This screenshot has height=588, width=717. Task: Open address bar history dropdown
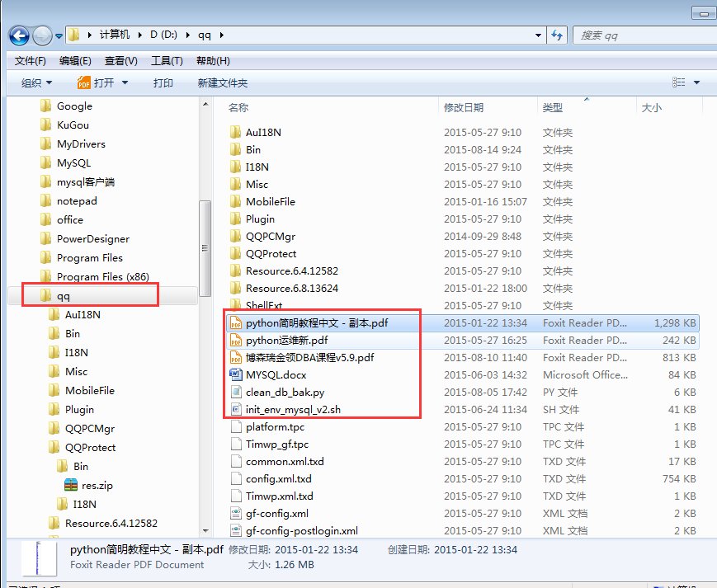538,35
